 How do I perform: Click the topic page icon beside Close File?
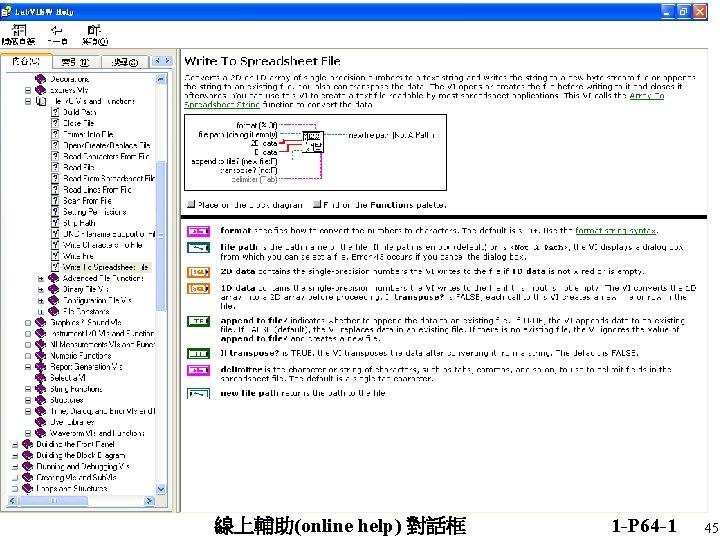[x=55, y=123]
